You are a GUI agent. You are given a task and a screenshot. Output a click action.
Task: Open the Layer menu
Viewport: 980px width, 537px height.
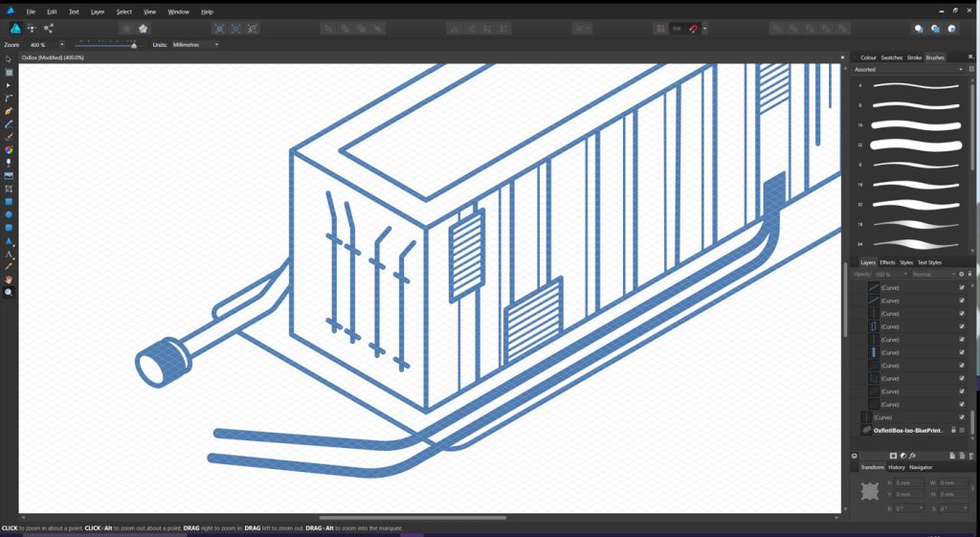pyautogui.click(x=98, y=11)
